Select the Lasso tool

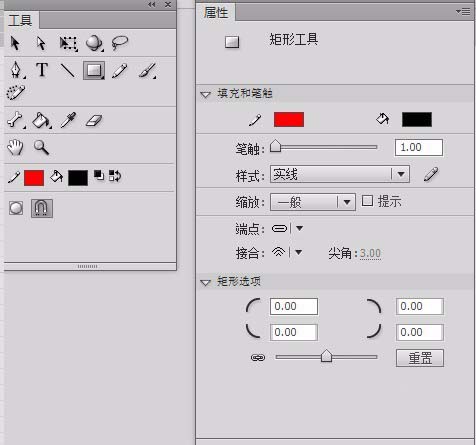120,43
